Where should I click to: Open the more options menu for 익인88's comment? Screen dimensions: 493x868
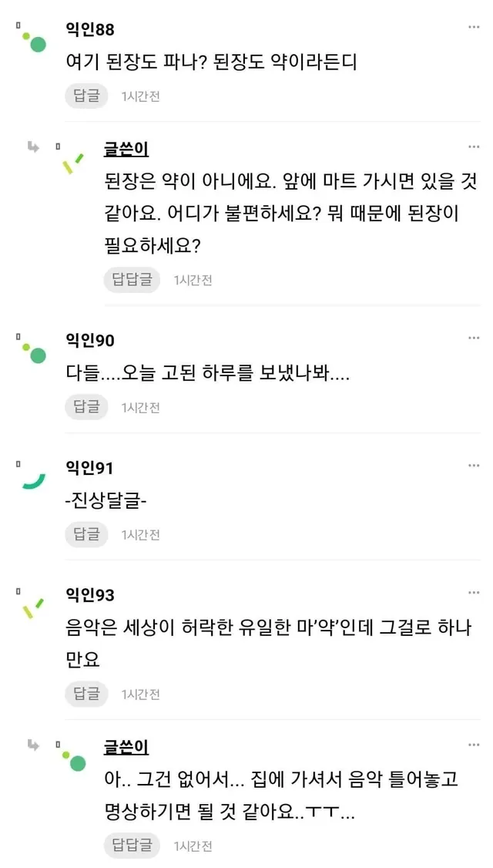pyautogui.click(x=474, y=27)
